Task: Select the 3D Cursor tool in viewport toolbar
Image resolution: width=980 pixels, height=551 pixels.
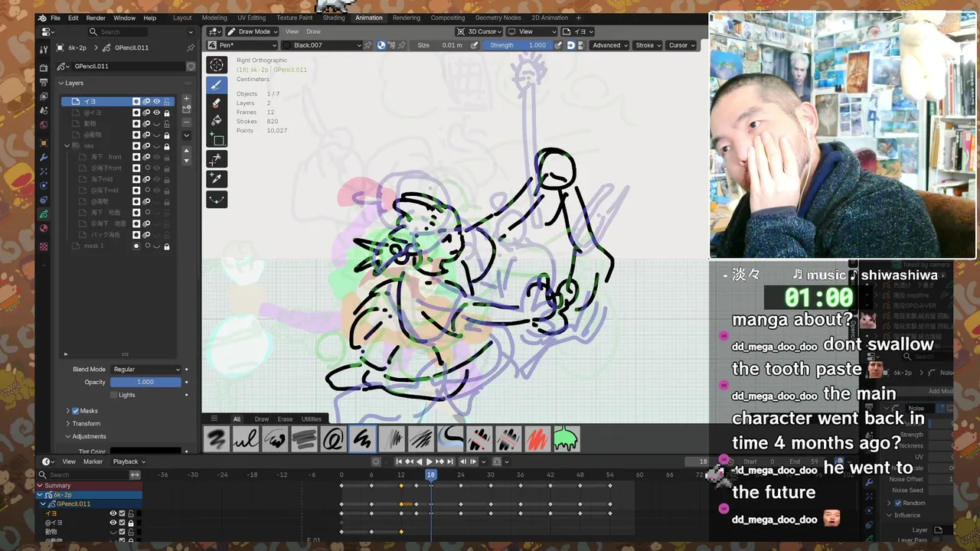Action: pyautogui.click(x=217, y=65)
